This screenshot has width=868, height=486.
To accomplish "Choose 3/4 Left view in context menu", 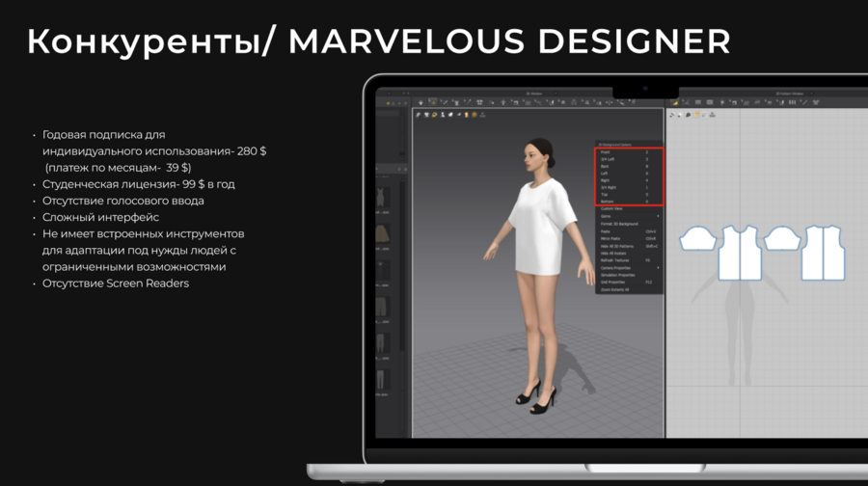I will coord(629,159).
